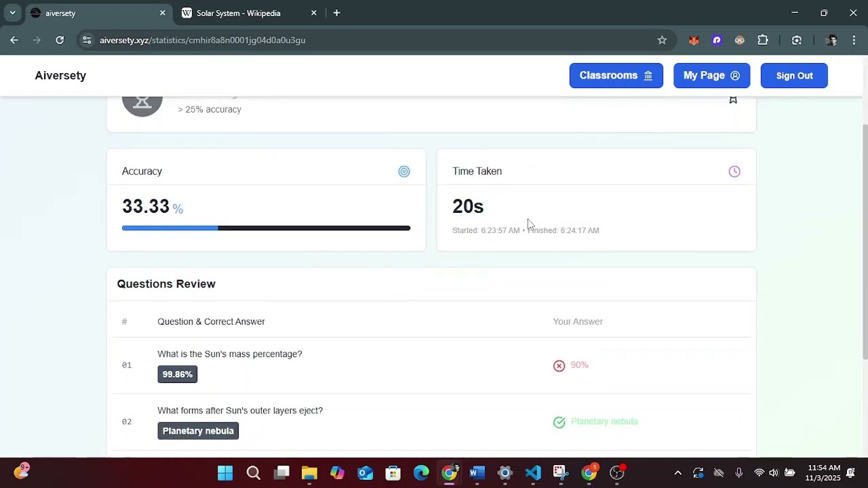This screenshot has width=868, height=488.
Task: Click the red wrong-answer icon for question 01
Action: coord(559,366)
